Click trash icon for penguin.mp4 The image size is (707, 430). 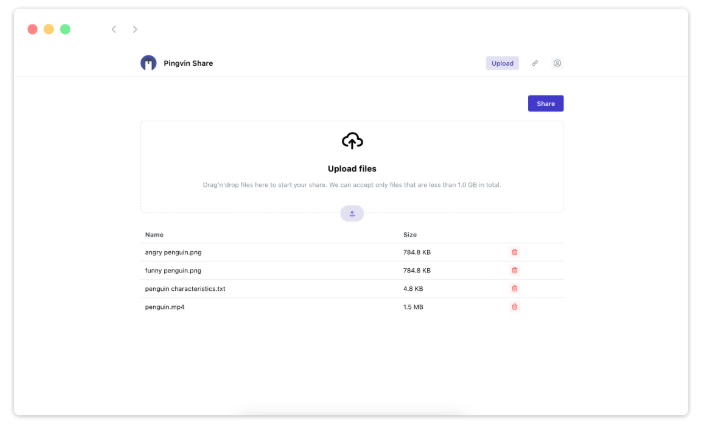(515, 307)
